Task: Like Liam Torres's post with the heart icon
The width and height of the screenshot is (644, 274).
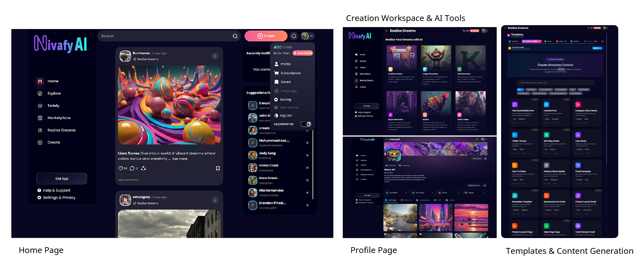Action: coord(120,168)
